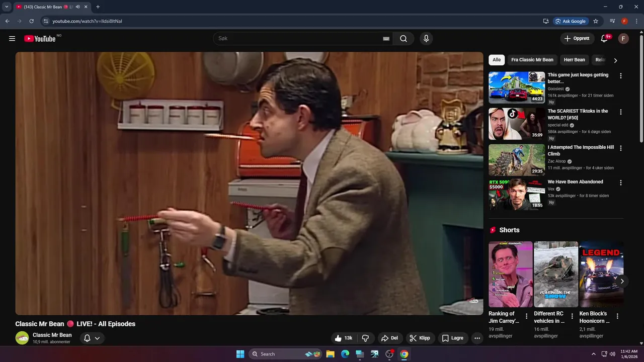This screenshot has width=644, height=362.
Task: Share the video with 'Del' button
Action: [x=389, y=338]
